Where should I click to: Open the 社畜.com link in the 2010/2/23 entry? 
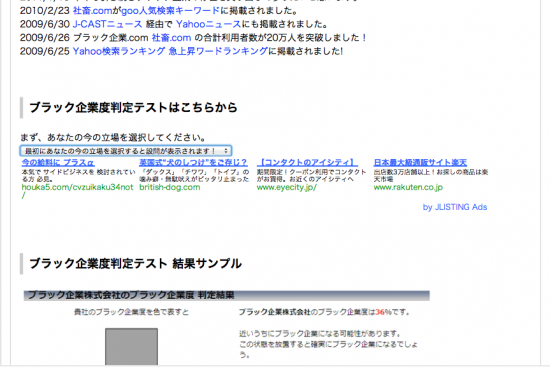(x=93, y=11)
